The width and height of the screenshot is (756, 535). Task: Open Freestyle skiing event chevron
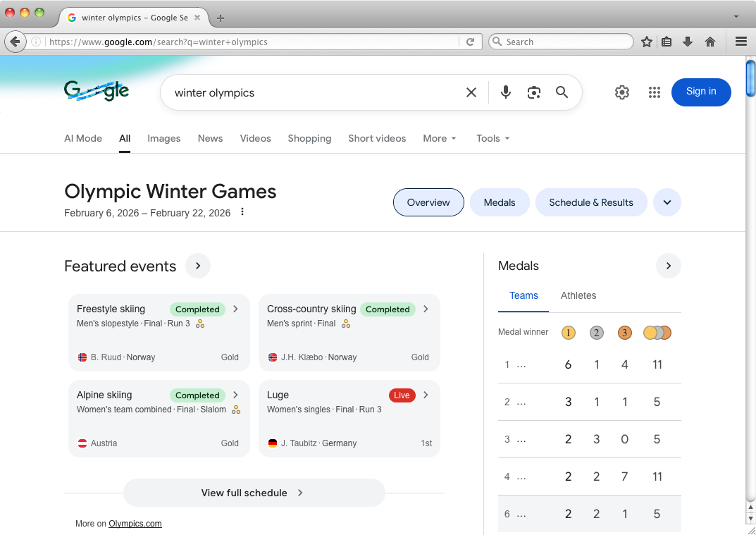click(235, 309)
